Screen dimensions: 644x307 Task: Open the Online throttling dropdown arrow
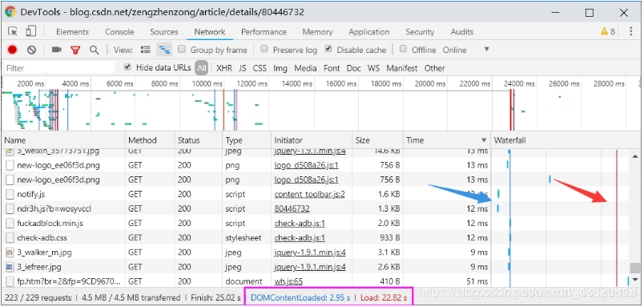pyautogui.click(x=487, y=50)
